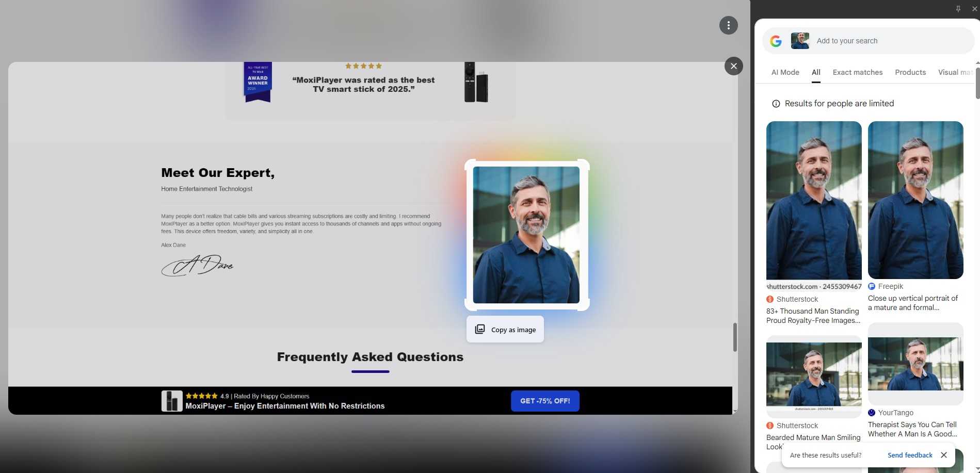Click the GET -75% OFF! button
This screenshot has height=473, width=980.
(x=545, y=401)
